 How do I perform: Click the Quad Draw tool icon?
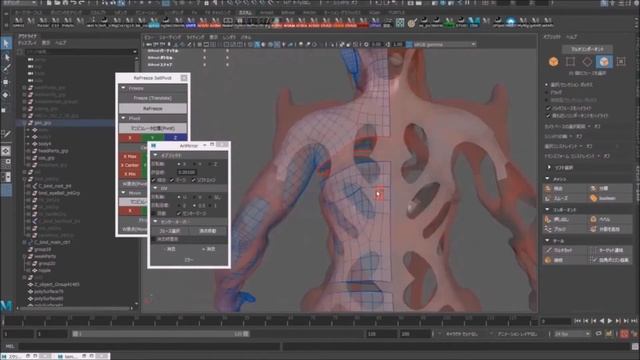coord(593,260)
